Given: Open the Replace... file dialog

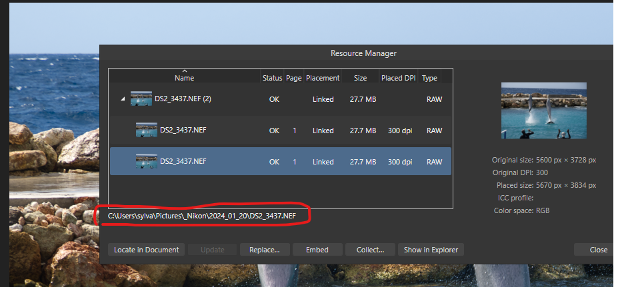Looking at the screenshot, I should pyautogui.click(x=264, y=250).
